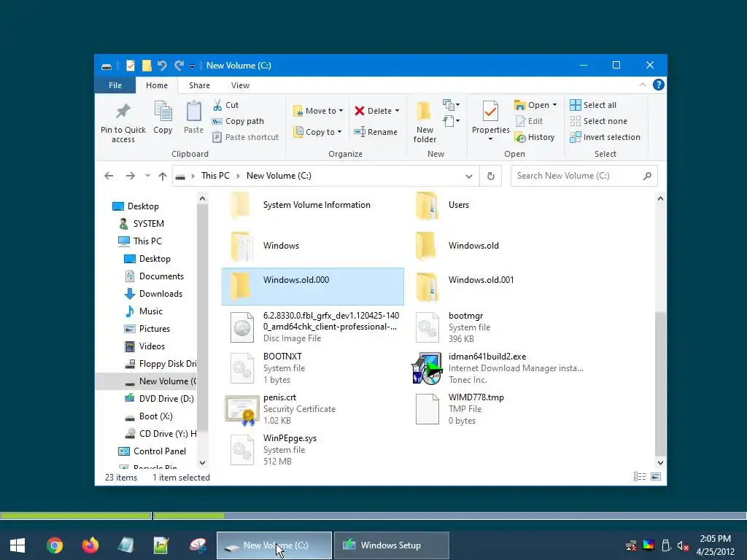Screen dimensions: 747x560
Task: Click Select none in ribbon
Action: pos(599,121)
